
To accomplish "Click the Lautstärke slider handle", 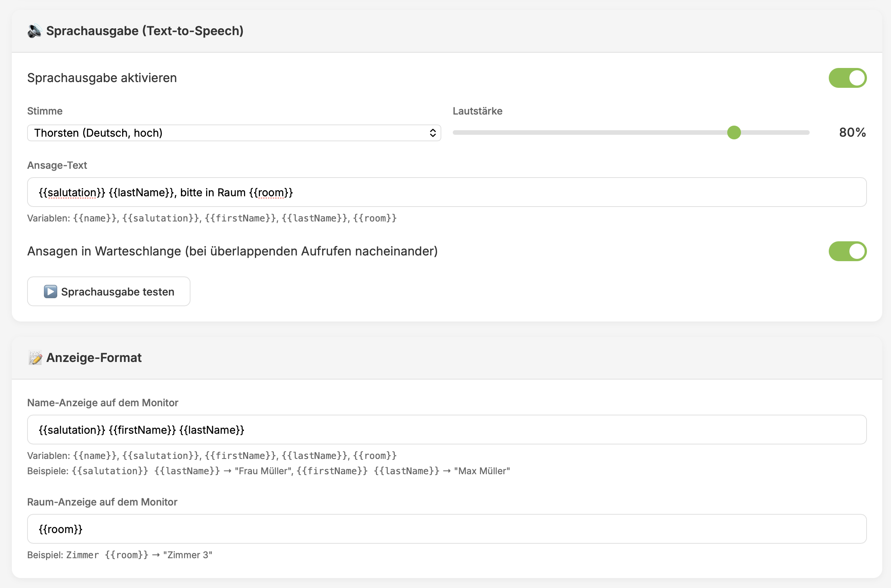I will (734, 132).
